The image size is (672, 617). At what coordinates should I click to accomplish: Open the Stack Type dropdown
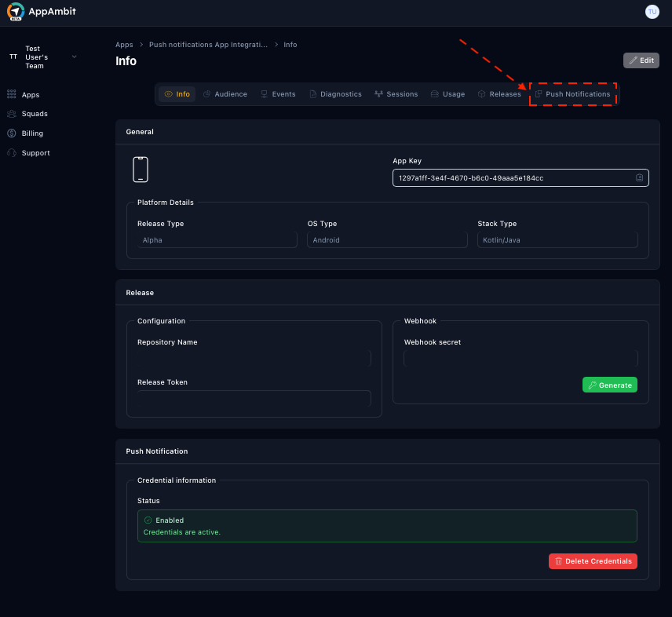(x=557, y=240)
